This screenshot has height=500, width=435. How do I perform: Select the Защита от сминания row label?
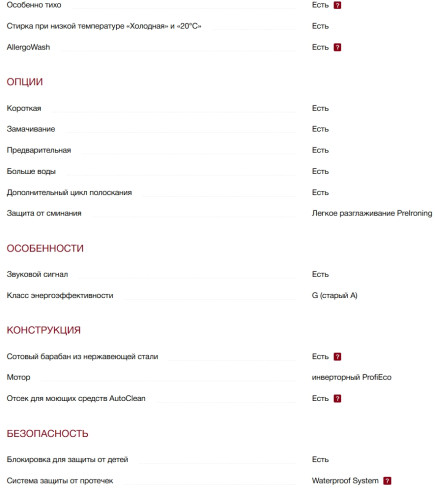click(44, 213)
